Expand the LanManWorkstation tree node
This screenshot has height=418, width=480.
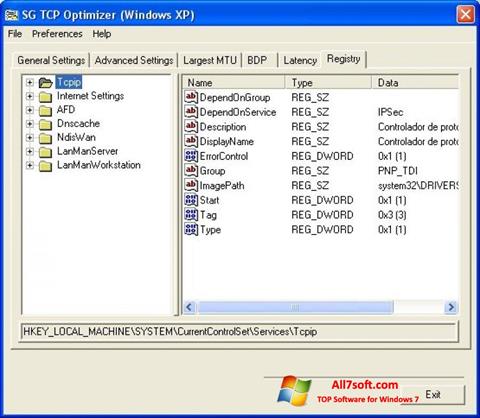[x=30, y=165]
